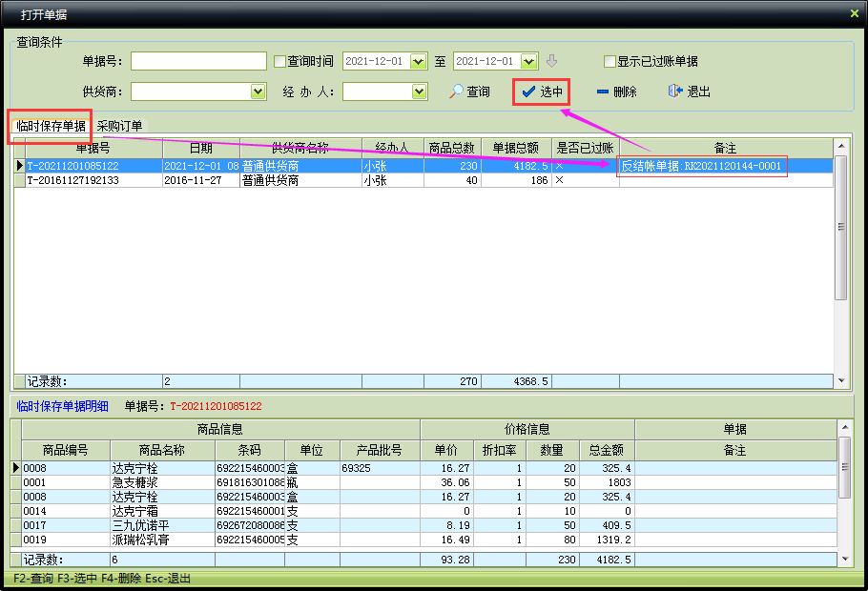868x591 pixels.
Task: Click the 条码 column header
Action: (x=250, y=450)
